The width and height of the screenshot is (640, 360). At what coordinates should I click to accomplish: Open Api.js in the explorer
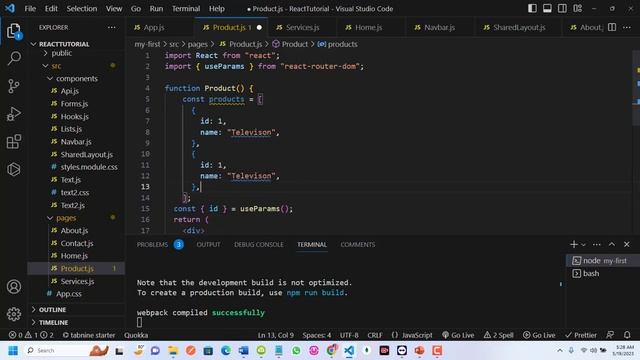tap(69, 91)
